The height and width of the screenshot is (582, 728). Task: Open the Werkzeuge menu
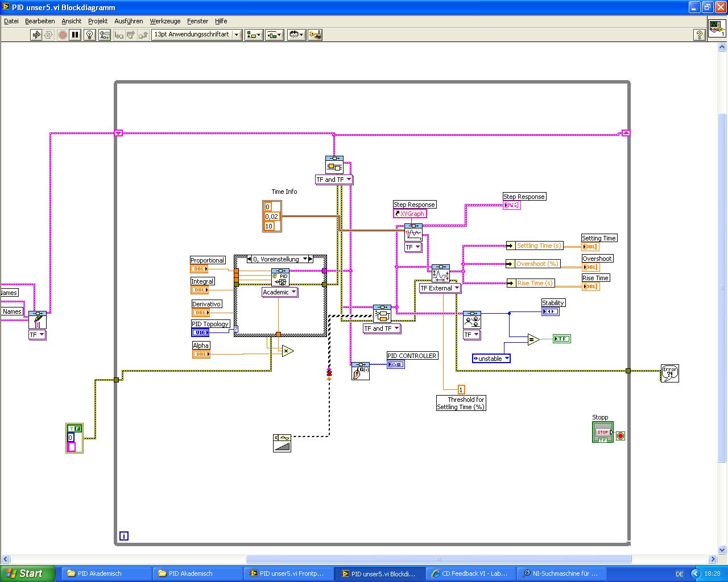click(165, 21)
